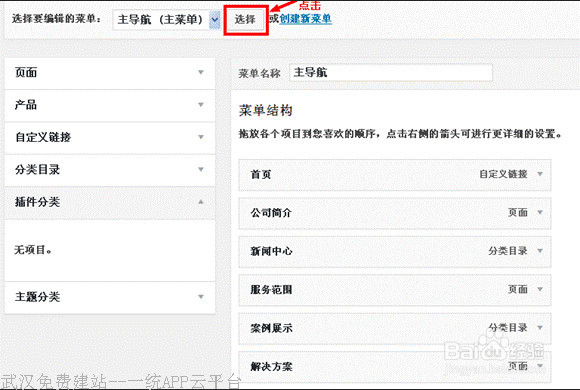580x390 pixels.
Task: Click the 插件分类 panel title
Action: click(37, 202)
